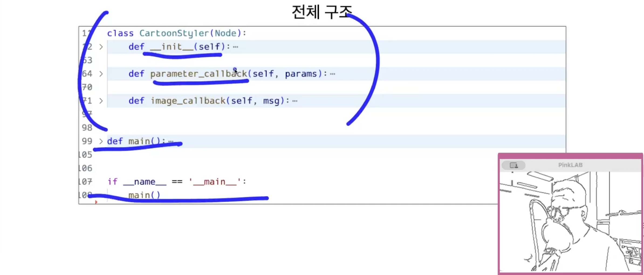Click the folded ellipsis after image_callback
644x275 pixels.
pos(295,101)
